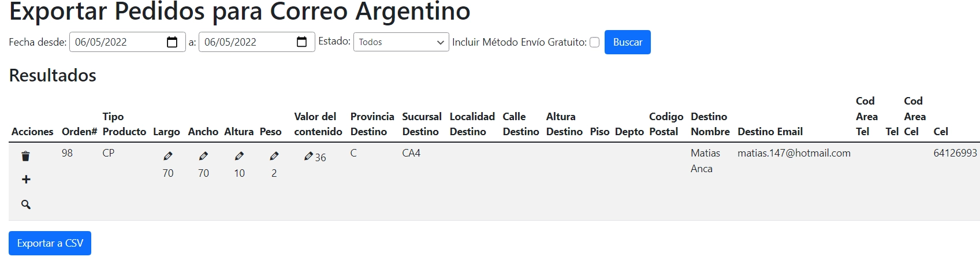This screenshot has width=980, height=264.
Task: Toggle Incluir Método Envío Gratuito checkbox
Action: [x=594, y=42]
